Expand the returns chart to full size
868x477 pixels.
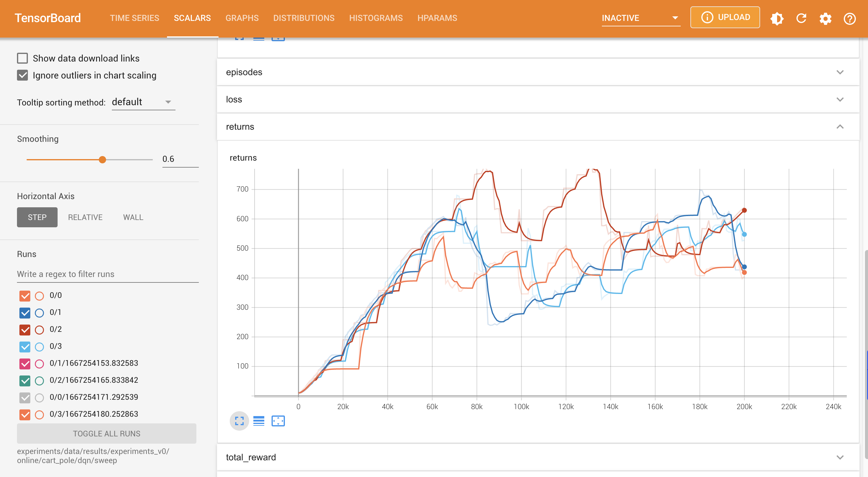point(239,421)
